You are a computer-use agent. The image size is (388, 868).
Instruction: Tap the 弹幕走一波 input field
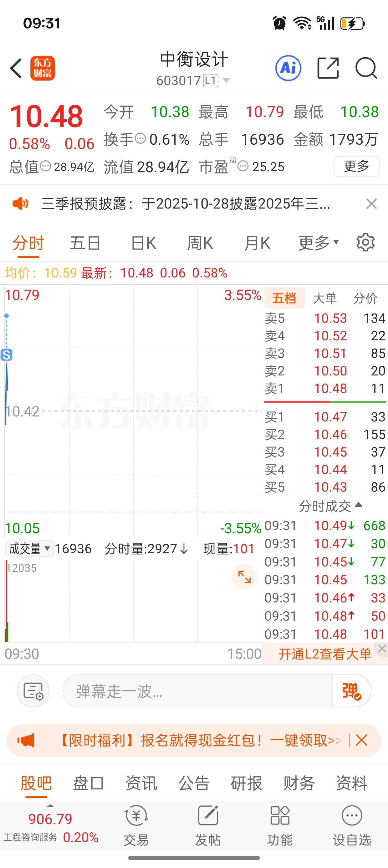197,691
